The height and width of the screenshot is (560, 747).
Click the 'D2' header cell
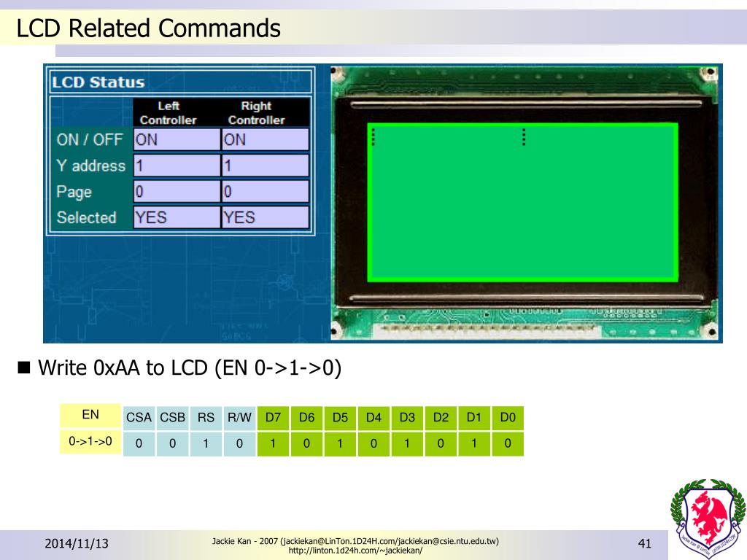click(441, 418)
